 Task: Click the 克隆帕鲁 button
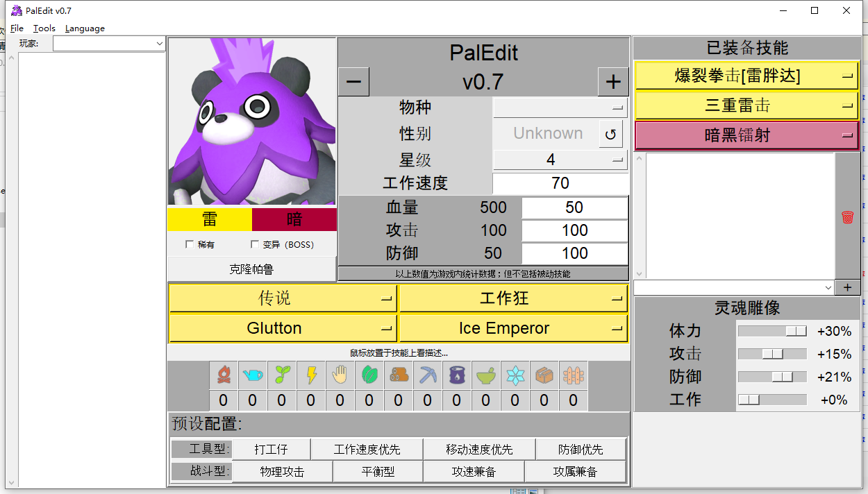pyautogui.click(x=252, y=269)
